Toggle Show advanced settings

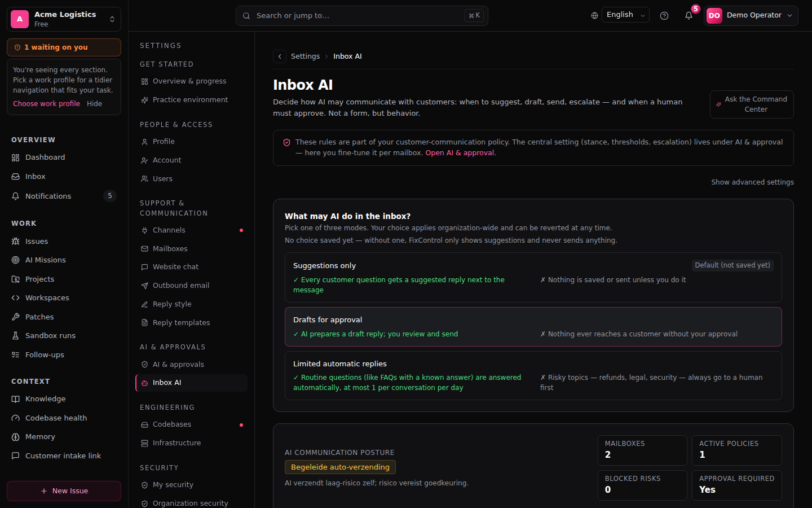(752, 182)
